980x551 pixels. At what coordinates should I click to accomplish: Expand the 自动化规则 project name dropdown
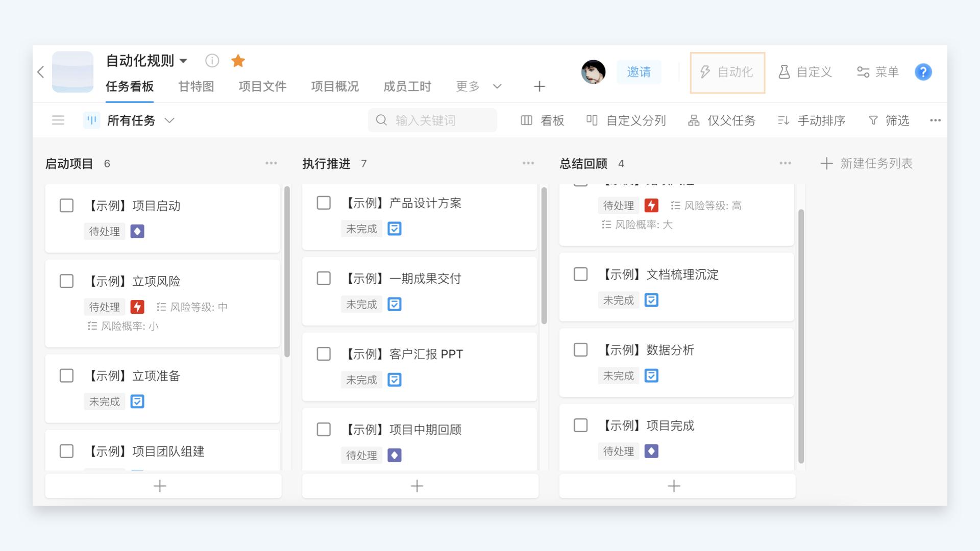pos(183,61)
